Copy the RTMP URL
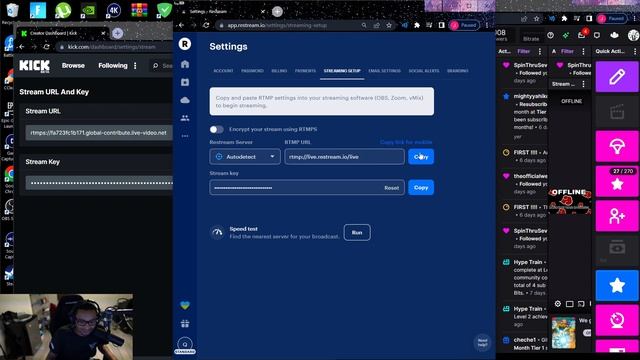 click(x=421, y=157)
